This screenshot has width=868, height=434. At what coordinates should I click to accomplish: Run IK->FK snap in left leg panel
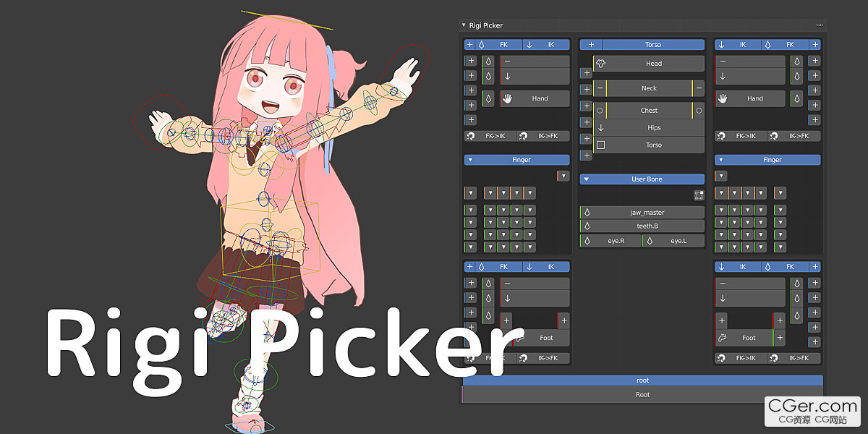pos(543,358)
